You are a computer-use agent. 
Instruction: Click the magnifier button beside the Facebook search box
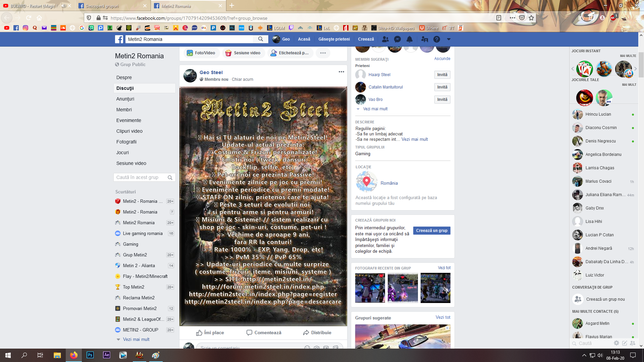point(261,39)
